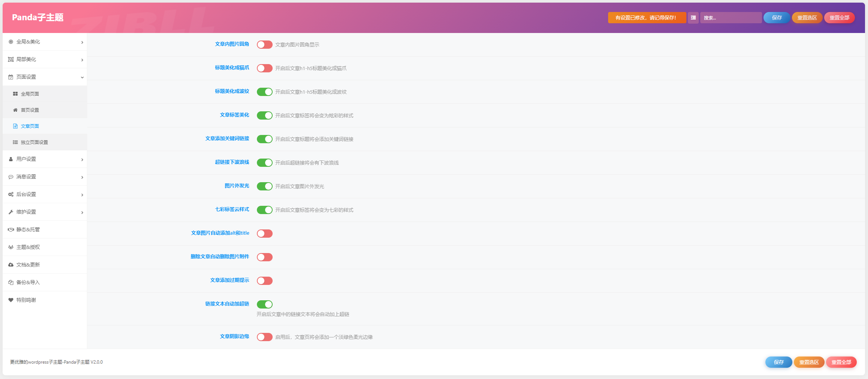Open 首页设置 submenu item

point(45,110)
